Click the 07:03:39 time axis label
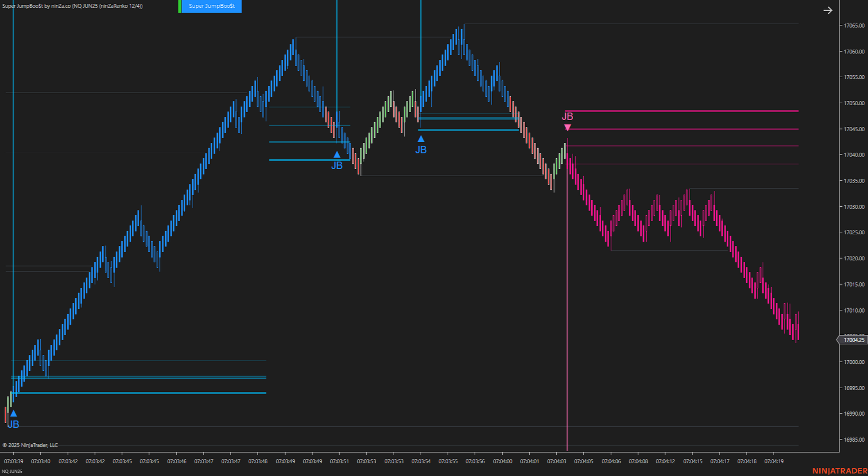The width and height of the screenshot is (868, 476). coord(13,461)
